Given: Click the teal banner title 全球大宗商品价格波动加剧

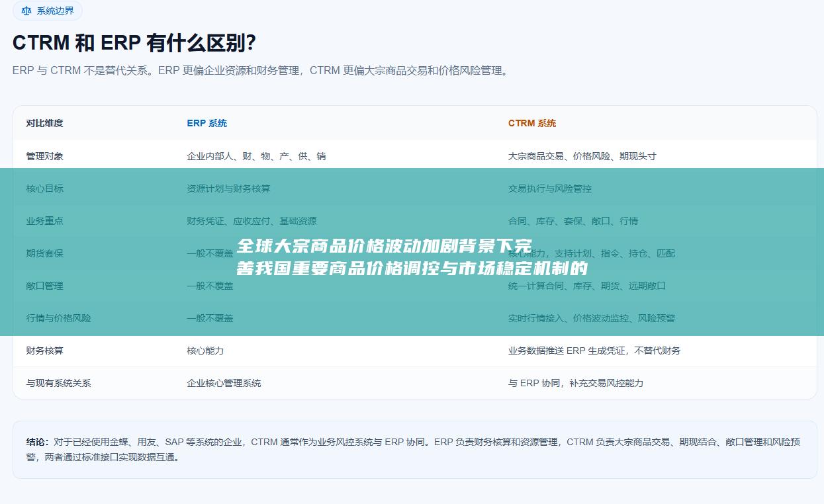Looking at the screenshot, I should pos(412,257).
